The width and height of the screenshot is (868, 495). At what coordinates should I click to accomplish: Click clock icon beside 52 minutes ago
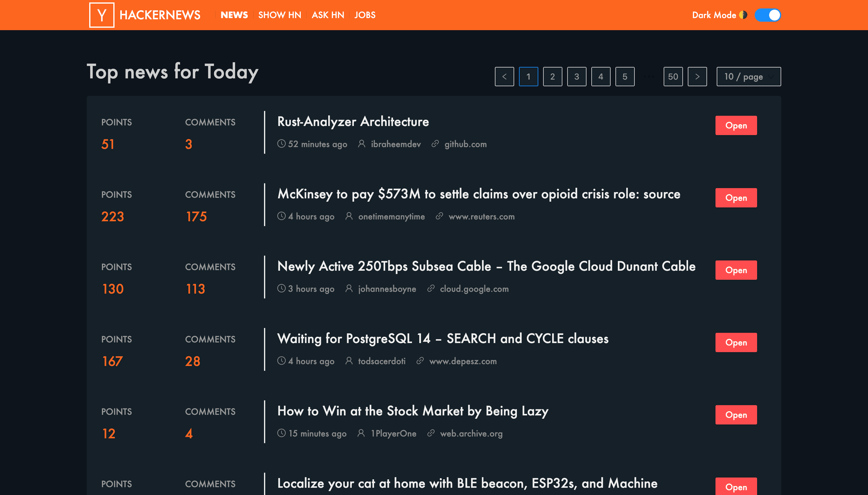281,143
